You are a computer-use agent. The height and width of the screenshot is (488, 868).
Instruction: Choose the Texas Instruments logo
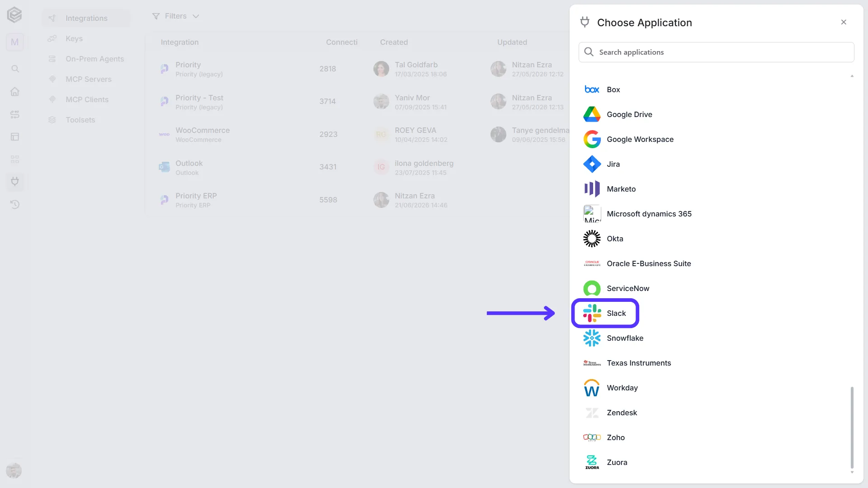(x=592, y=363)
